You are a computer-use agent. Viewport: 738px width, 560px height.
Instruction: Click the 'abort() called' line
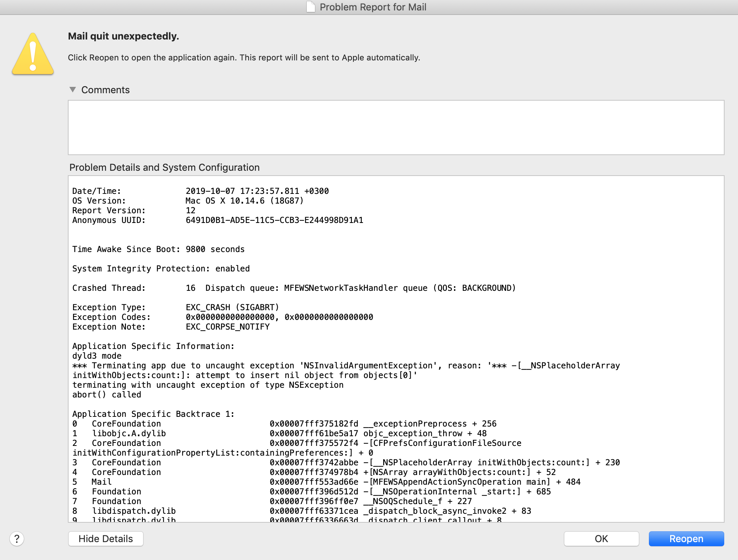(107, 394)
